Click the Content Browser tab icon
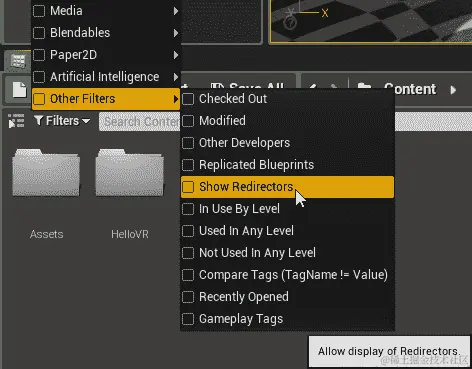The image size is (472, 369). [x=18, y=61]
